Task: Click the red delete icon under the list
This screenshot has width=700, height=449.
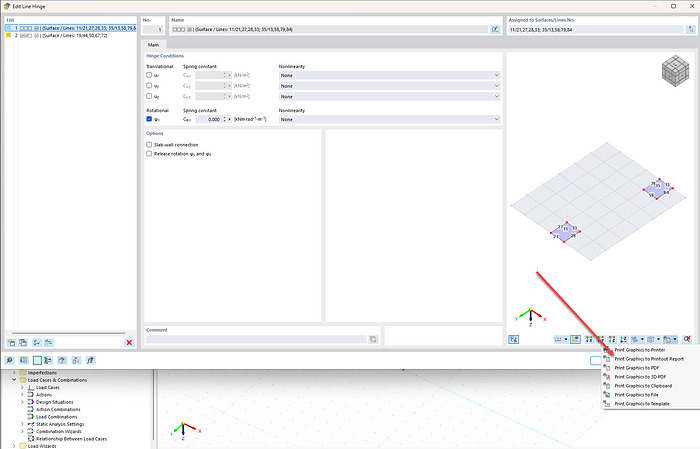Action: tap(129, 342)
